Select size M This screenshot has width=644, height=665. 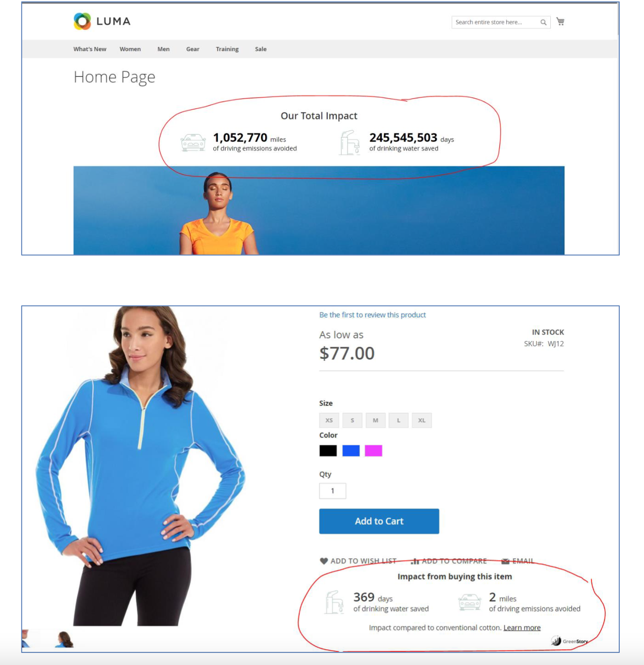point(375,420)
